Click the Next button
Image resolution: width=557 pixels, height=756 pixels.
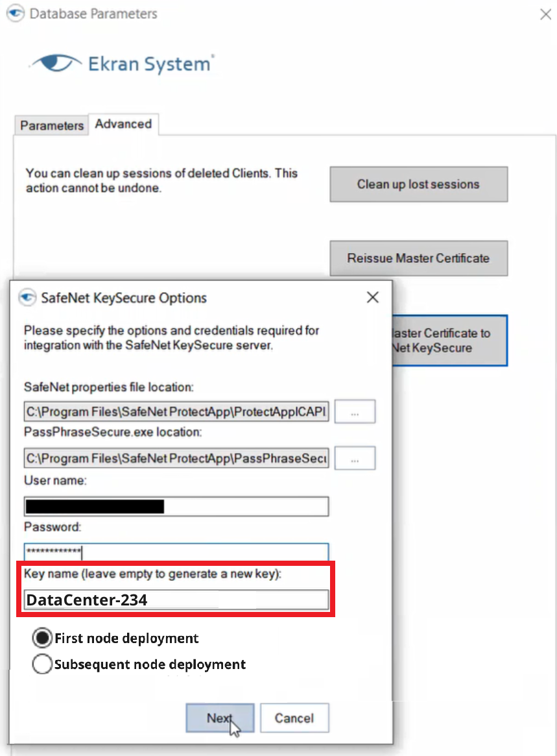pos(219,718)
